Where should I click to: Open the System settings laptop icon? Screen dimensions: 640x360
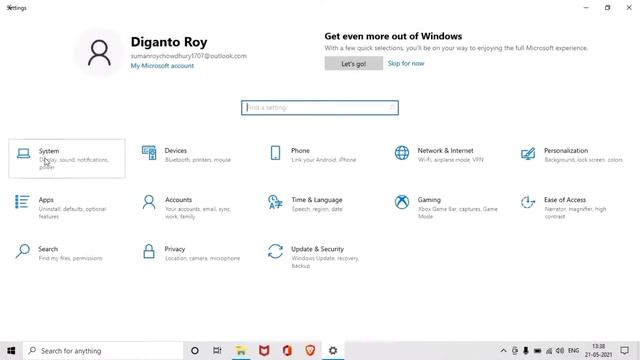[x=23, y=153]
